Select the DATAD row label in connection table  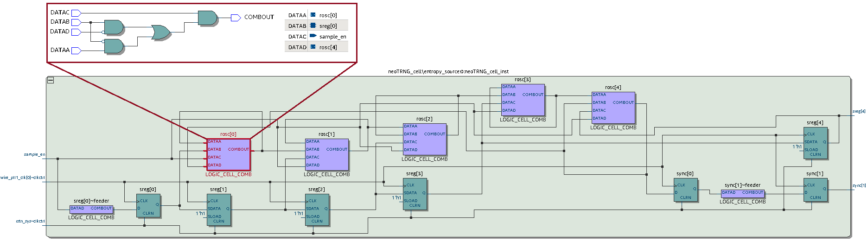pyautogui.click(x=297, y=47)
